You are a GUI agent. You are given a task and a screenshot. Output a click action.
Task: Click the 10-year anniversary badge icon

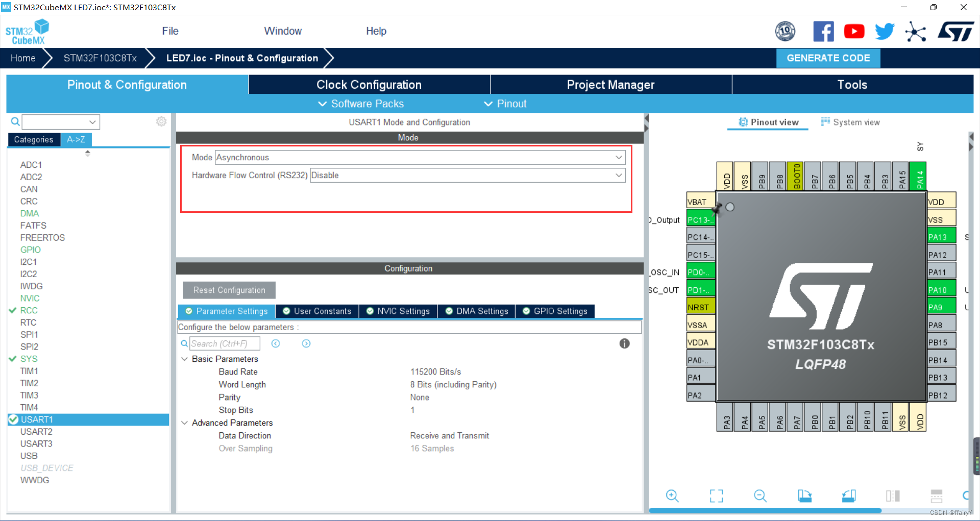click(x=785, y=32)
